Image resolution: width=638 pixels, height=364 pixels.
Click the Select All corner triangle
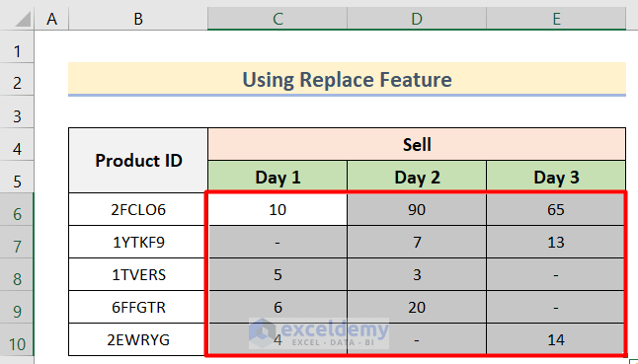(x=23, y=19)
